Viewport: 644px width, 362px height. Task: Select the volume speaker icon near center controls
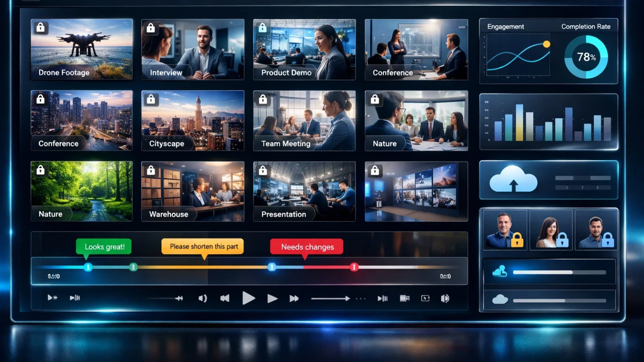203,298
